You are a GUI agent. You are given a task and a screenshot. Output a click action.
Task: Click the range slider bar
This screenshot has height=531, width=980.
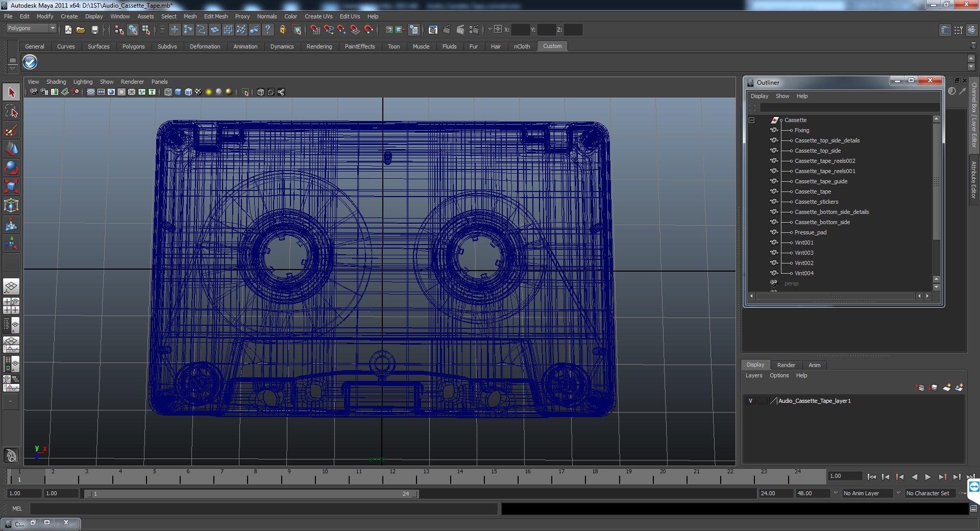click(x=251, y=494)
